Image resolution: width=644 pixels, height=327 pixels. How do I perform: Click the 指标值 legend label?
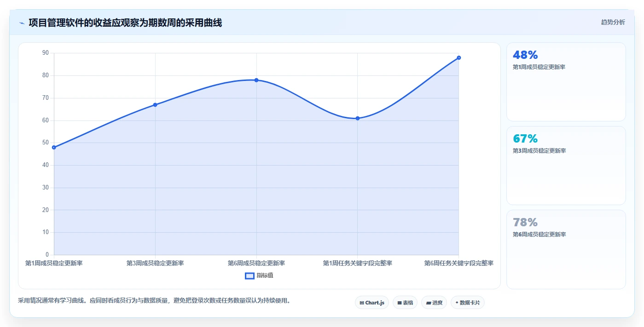[265, 275]
